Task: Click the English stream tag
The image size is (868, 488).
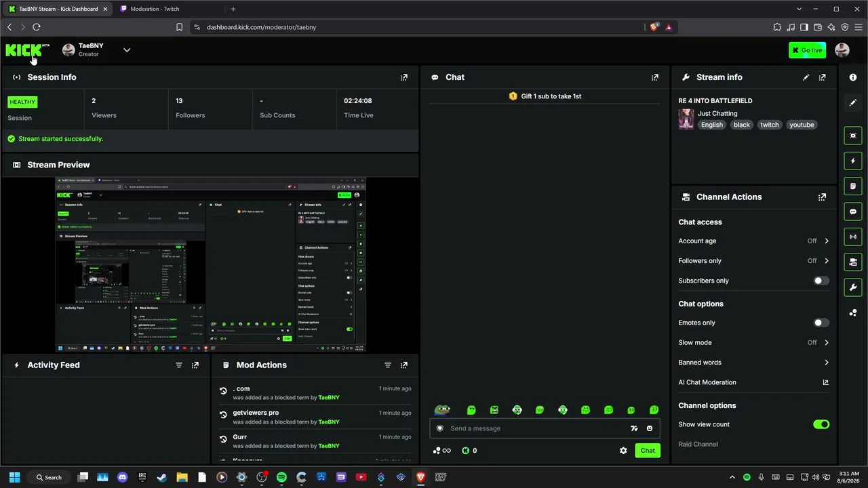Action: click(x=711, y=125)
